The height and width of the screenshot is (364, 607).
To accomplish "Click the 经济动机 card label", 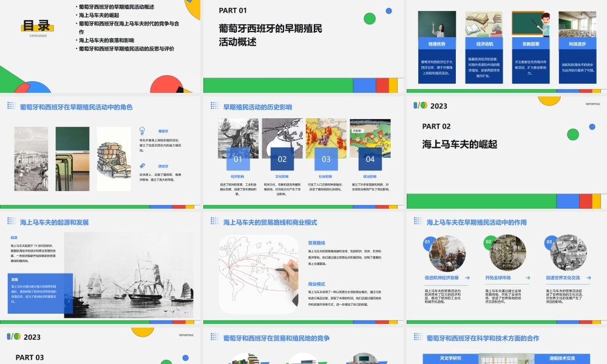I will [484, 44].
